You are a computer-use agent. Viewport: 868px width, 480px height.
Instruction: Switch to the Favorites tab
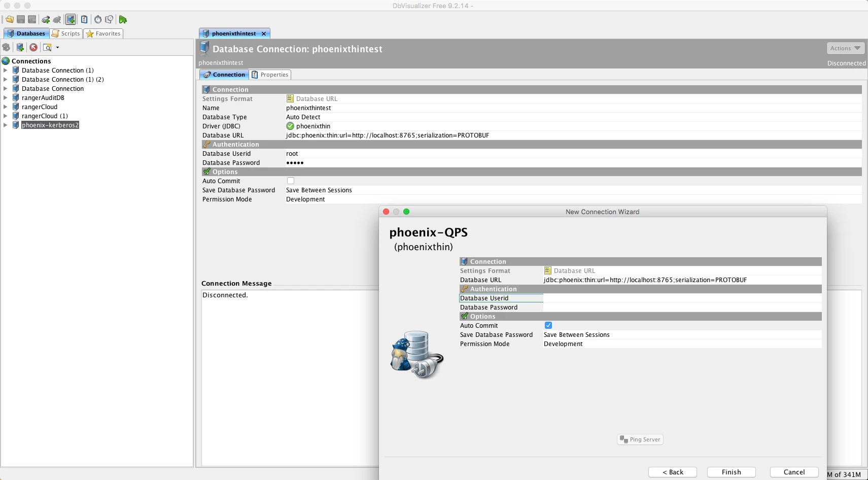point(103,33)
